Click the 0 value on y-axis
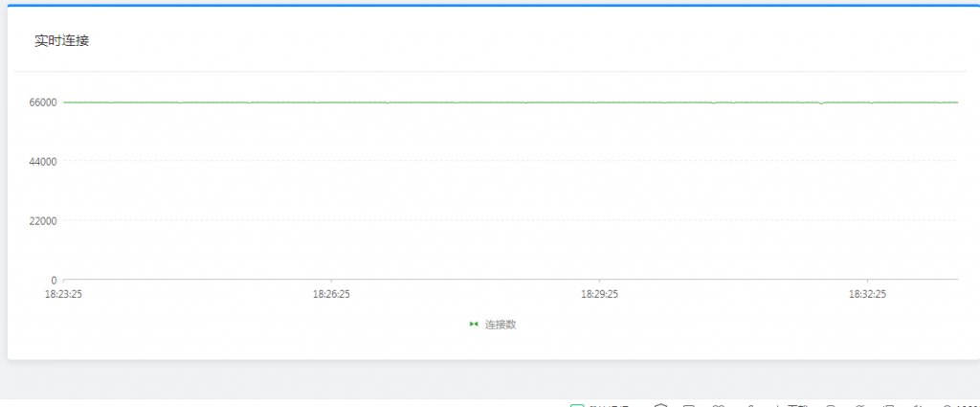Viewport: 980px width, 407px height. pyautogui.click(x=54, y=281)
